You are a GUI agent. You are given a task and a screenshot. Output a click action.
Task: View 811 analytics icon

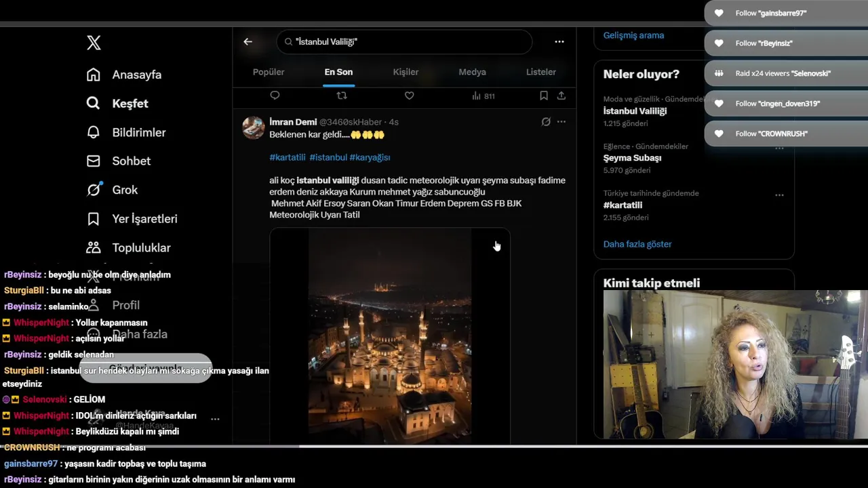click(x=476, y=96)
